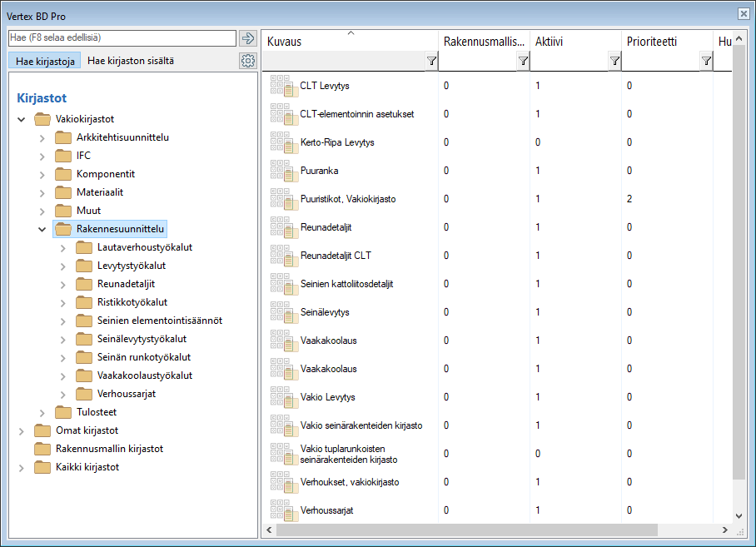Click the Rakennusmallis... column filter icon
The height and width of the screenshot is (547, 756).
[x=523, y=61]
